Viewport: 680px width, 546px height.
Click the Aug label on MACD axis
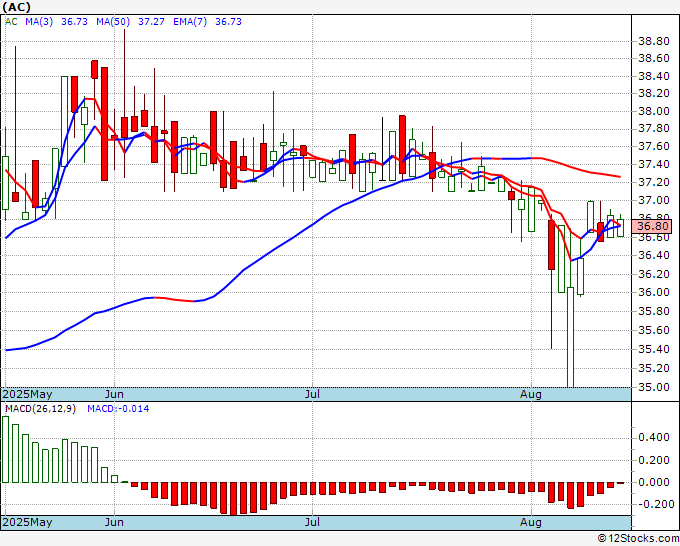click(x=531, y=522)
